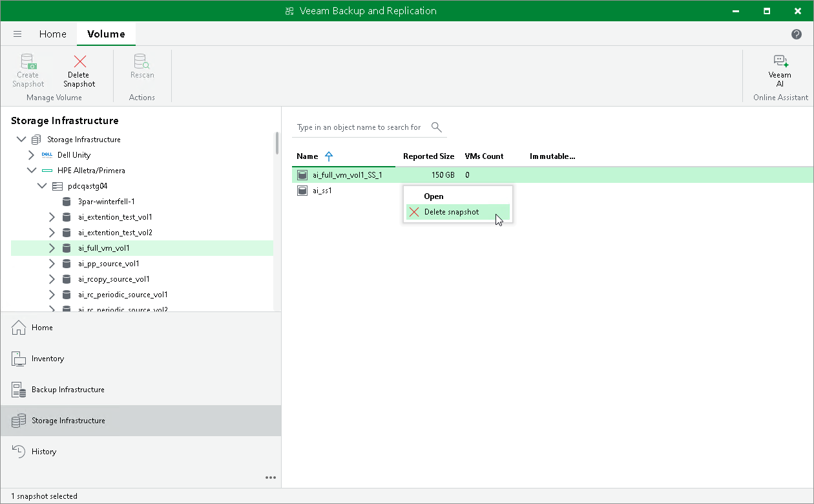This screenshot has width=814, height=504.
Task: Click the ai_rc_periodic_source_vol1 volume icon
Action: click(x=67, y=295)
